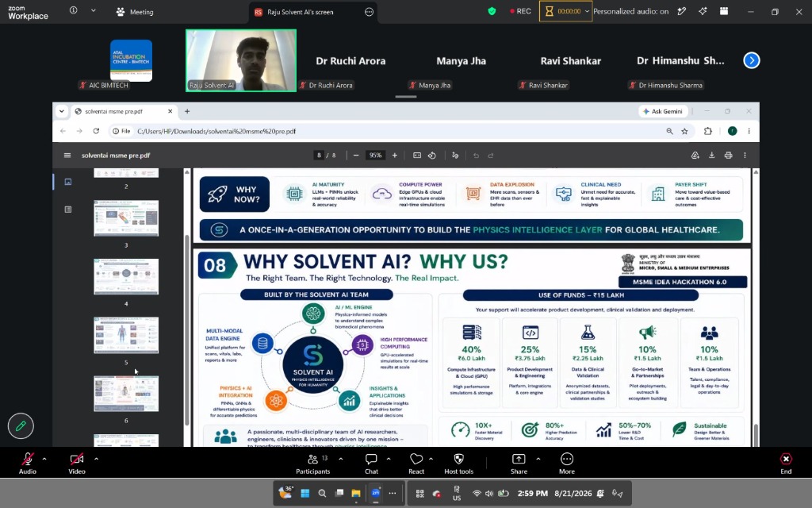Screen dimensions: 812x508
Task: Click the PDF vertical scrollbar
Action: point(756,434)
